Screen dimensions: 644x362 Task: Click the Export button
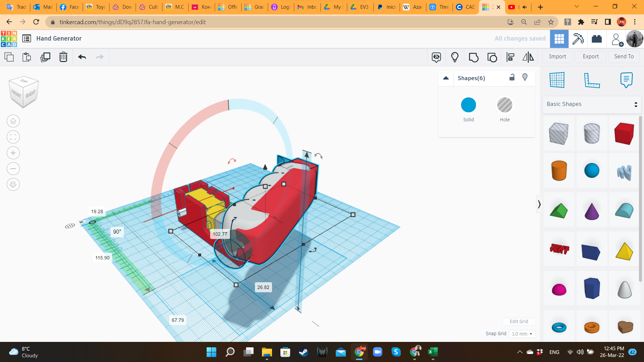[590, 56]
